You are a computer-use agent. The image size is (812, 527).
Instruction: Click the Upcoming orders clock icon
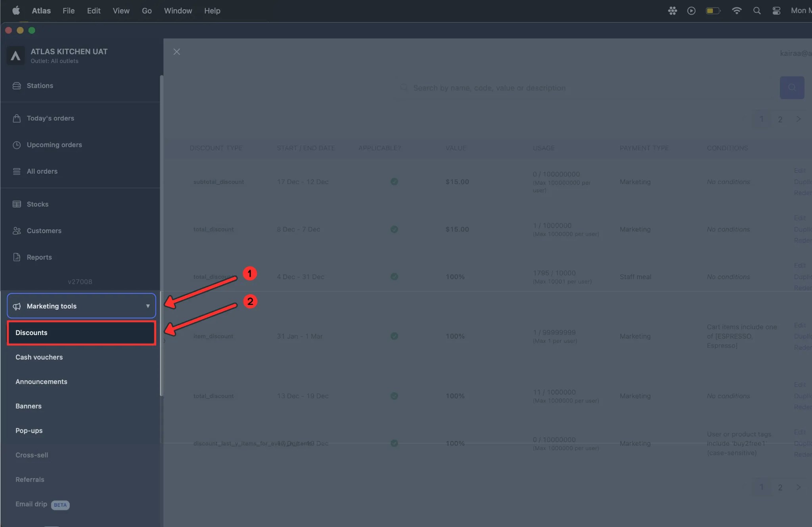coord(17,145)
